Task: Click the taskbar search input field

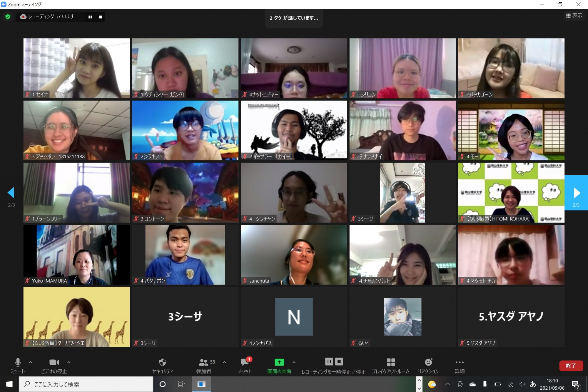Action: tap(86, 384)
